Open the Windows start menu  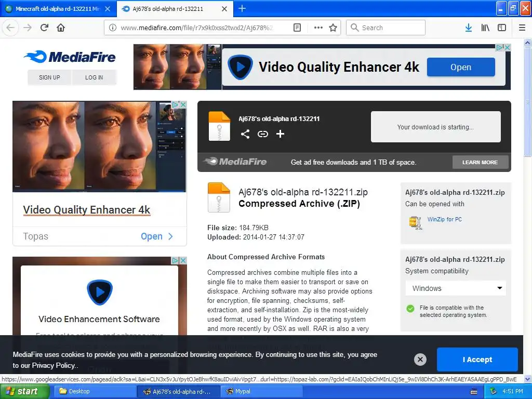[x=25, y=391]
